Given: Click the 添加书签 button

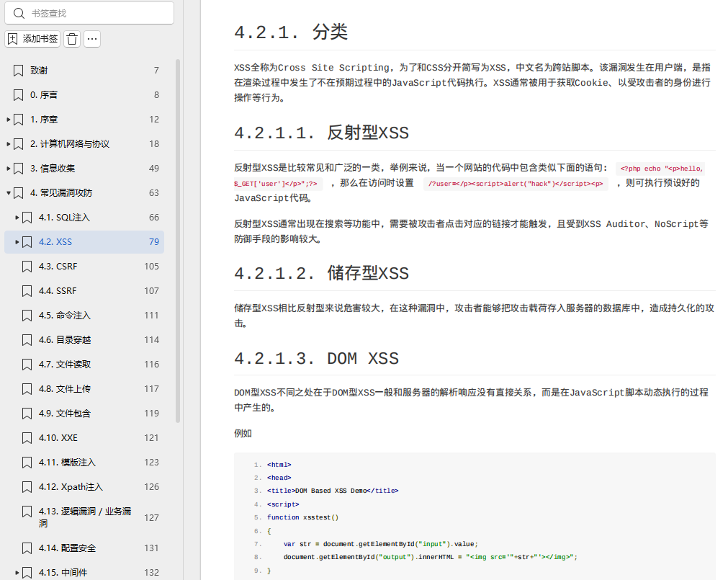Looking at the screenshot, I should [32, 39].
